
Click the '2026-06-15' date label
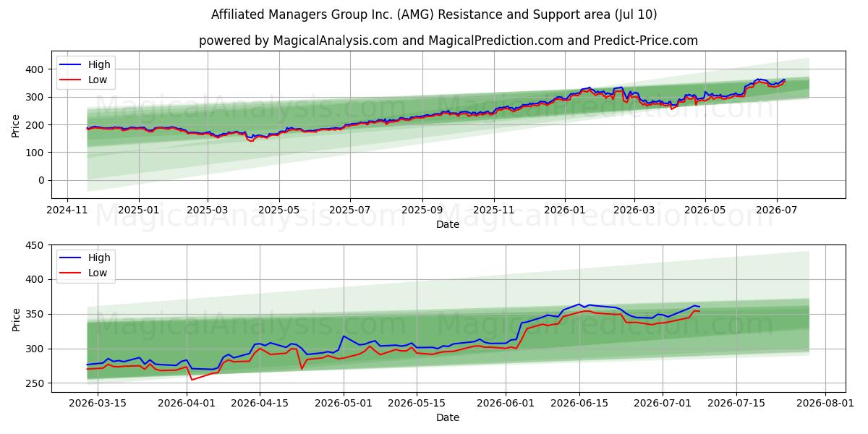(x=579, y=403)
